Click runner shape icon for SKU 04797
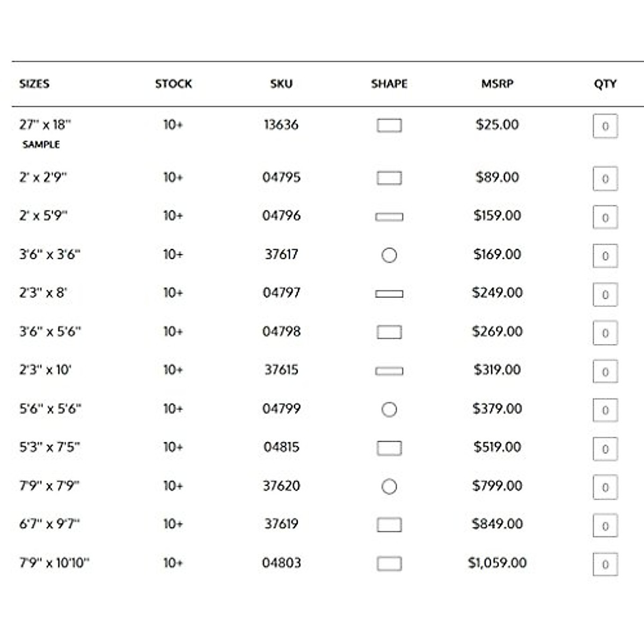The image size is (644, 644). pos(389,294)
